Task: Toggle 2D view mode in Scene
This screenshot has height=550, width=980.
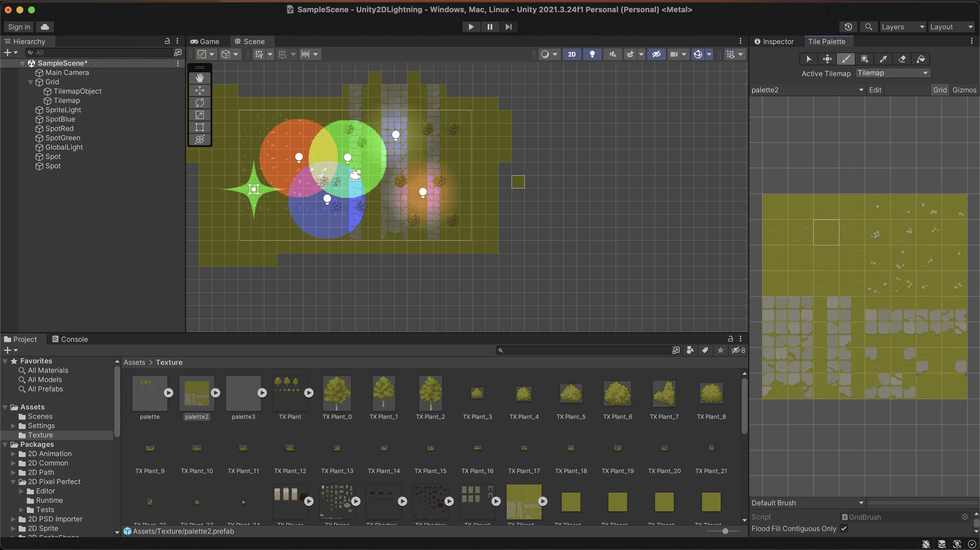Action: 572,54
